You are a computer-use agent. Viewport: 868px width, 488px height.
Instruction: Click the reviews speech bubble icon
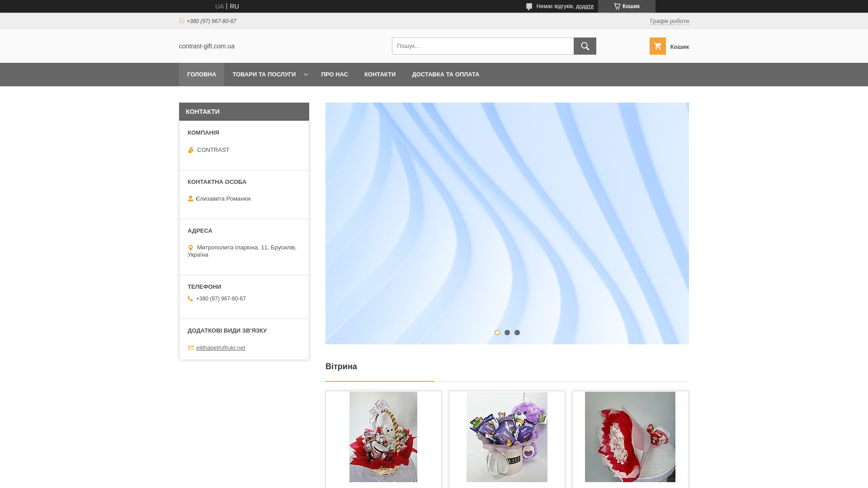click(x=529, y=7)
